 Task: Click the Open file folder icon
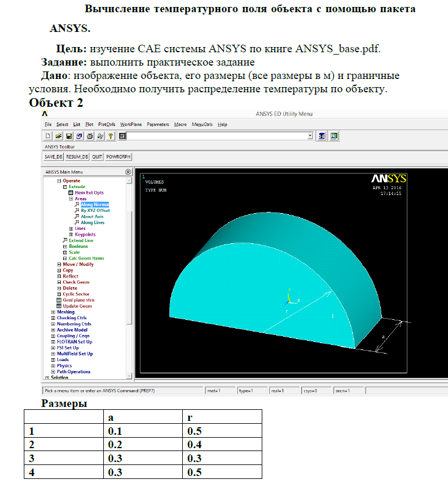point(59,136)
